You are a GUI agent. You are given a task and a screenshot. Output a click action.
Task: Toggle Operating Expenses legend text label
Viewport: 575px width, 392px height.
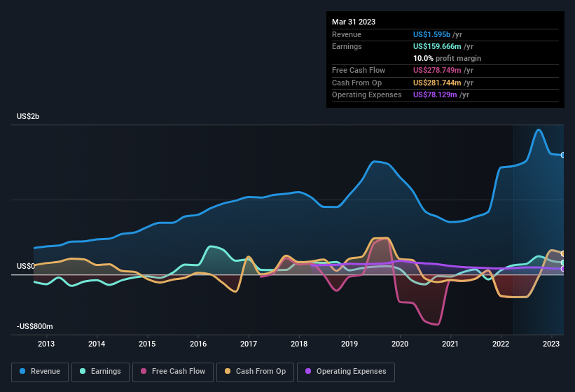352,372
